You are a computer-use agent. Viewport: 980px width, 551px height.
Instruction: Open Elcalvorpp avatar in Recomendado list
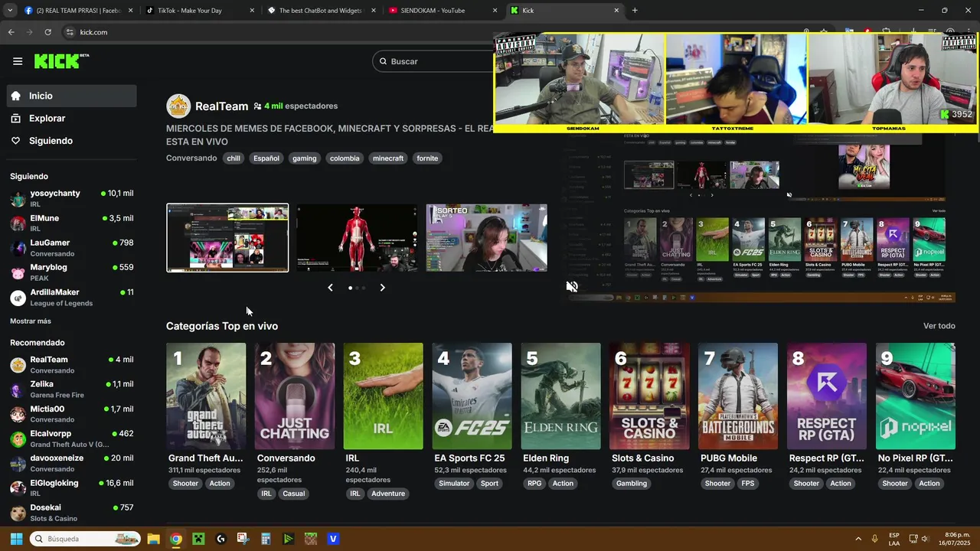coord(18,439)
